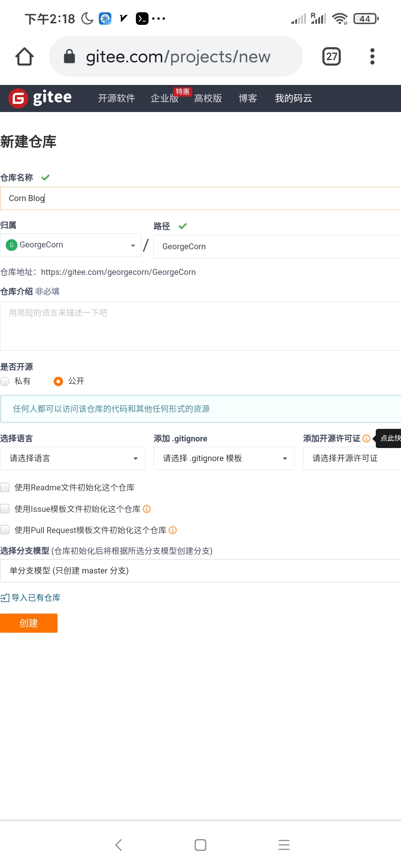Viewport: 401px width, 868px height.
Task: Tap the Android home navigation button
Action: pyautogui.click(x=200, y=845)
